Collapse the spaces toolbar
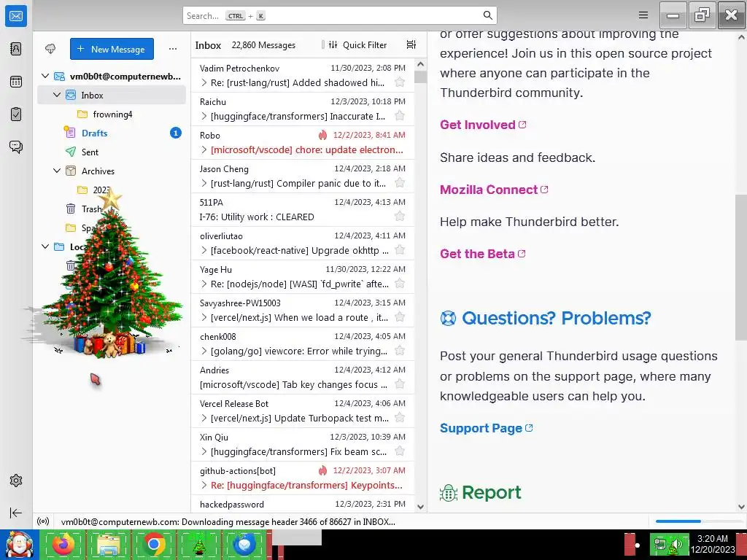 click(16, 513)
